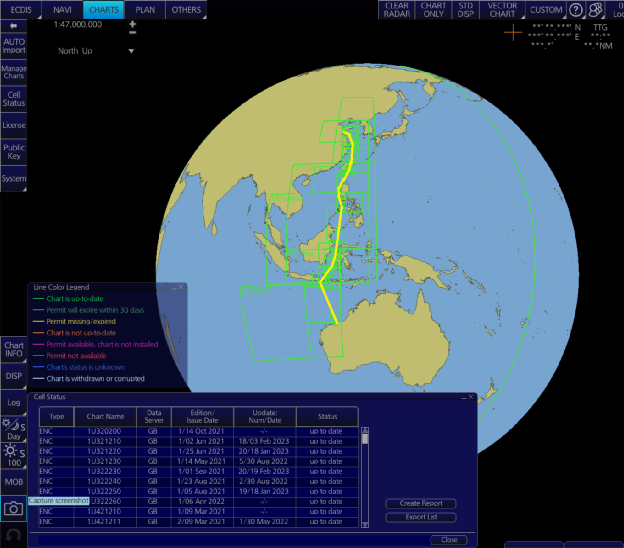
Task: Click CLEAR RADAR button
Action: [x=397, y=10]
